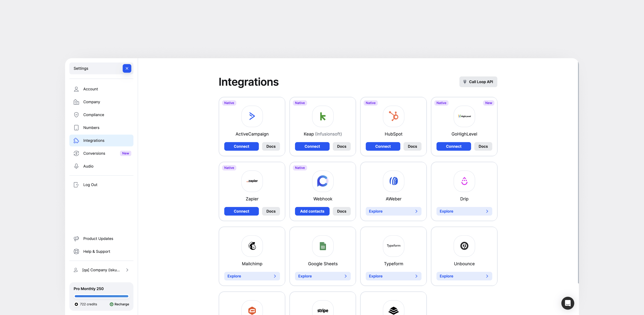Click Add contacts for Webhook
644x315 pixels.
click(312, 211)
